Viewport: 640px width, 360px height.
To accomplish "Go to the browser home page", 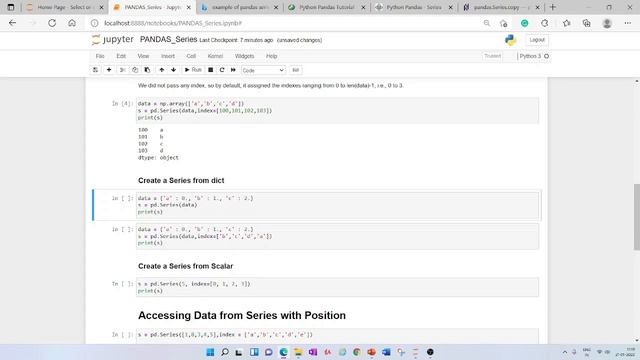I will 72,23.
